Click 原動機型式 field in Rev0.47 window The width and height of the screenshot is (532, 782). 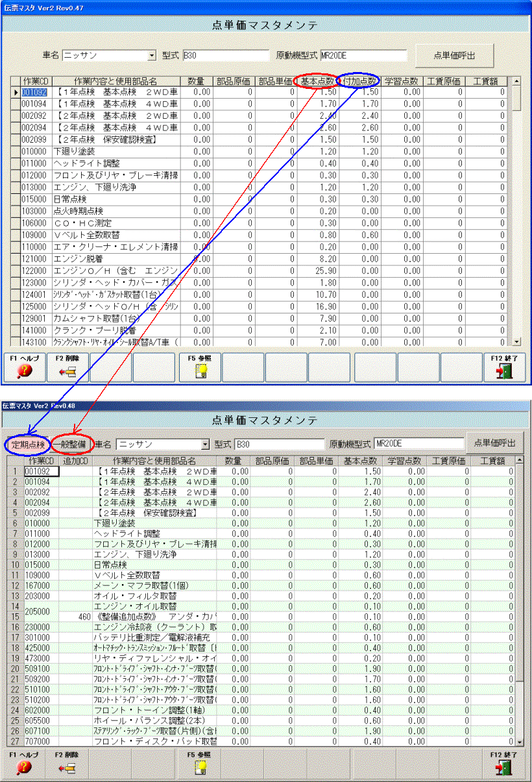pos(363,56)
